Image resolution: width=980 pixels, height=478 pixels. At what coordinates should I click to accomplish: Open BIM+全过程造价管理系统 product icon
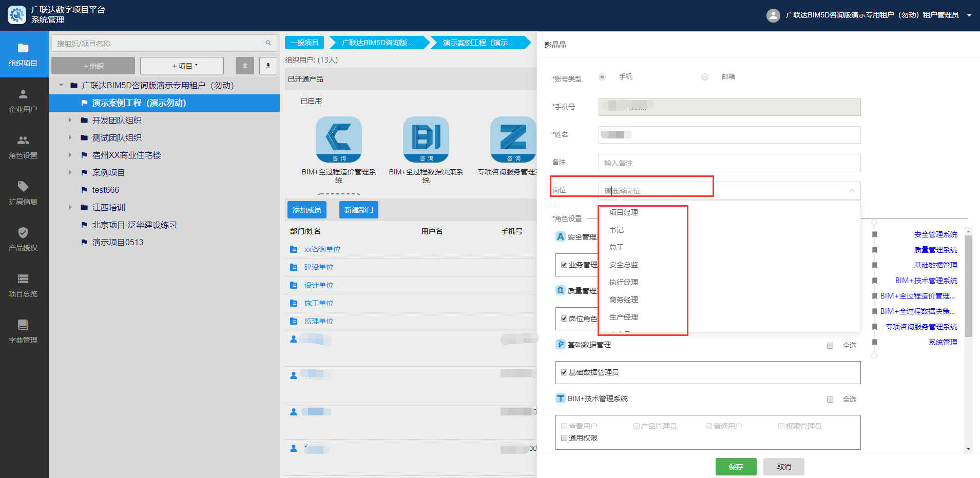(339, 140)
